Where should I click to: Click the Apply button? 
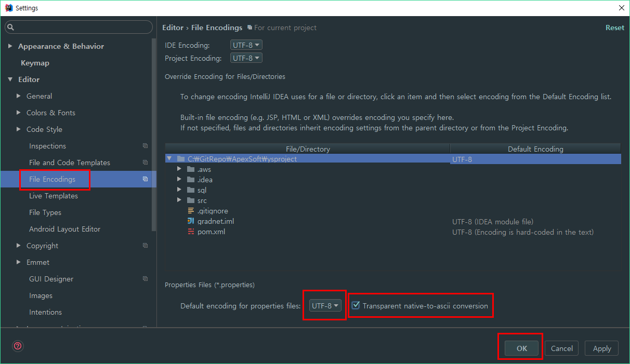(x=602, y=348)
